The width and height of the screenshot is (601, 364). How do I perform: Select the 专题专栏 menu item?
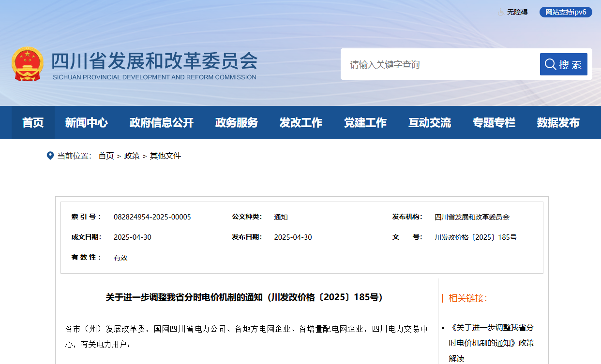pyautogui.click(x=494, y=123)
